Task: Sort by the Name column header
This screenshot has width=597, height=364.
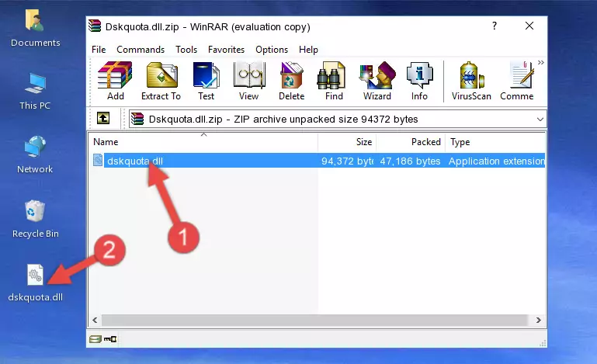Action: 203,142
